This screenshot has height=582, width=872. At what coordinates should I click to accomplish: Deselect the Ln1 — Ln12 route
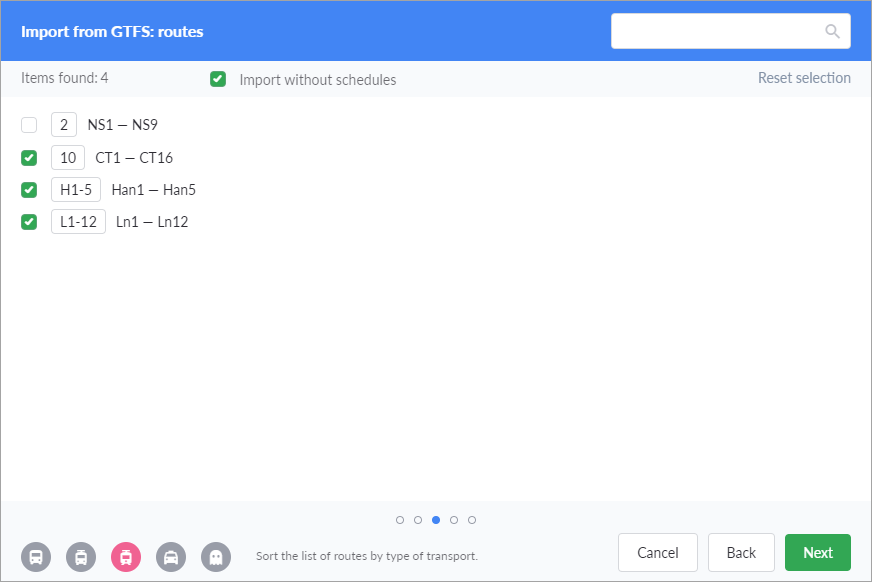29,221
